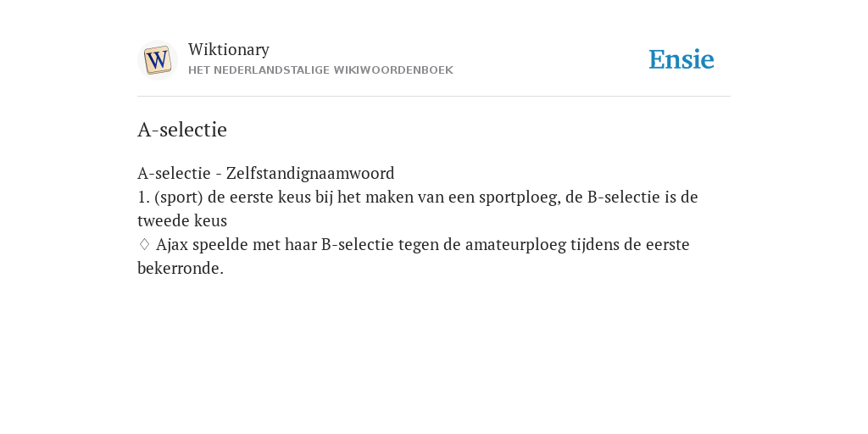This screenshot has width=868, height=434.
Task: Click the Wiktionary source name
Action: [229, 49]
